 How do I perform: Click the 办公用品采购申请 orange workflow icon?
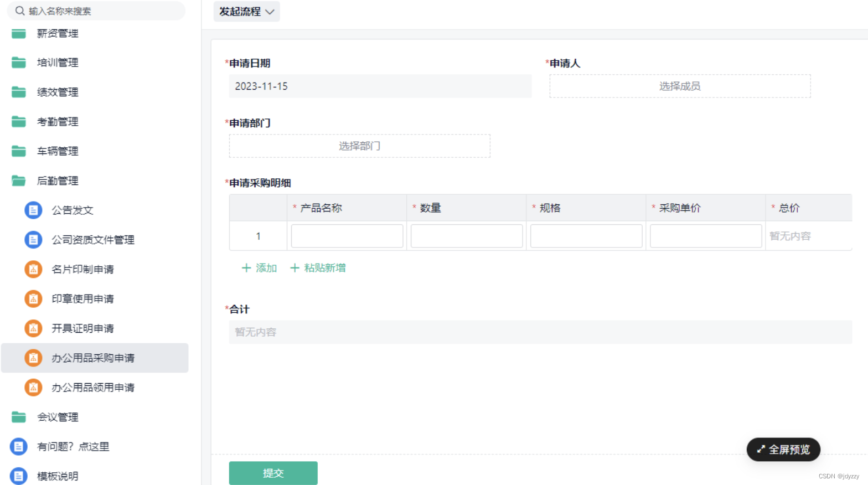pos(33,358)
